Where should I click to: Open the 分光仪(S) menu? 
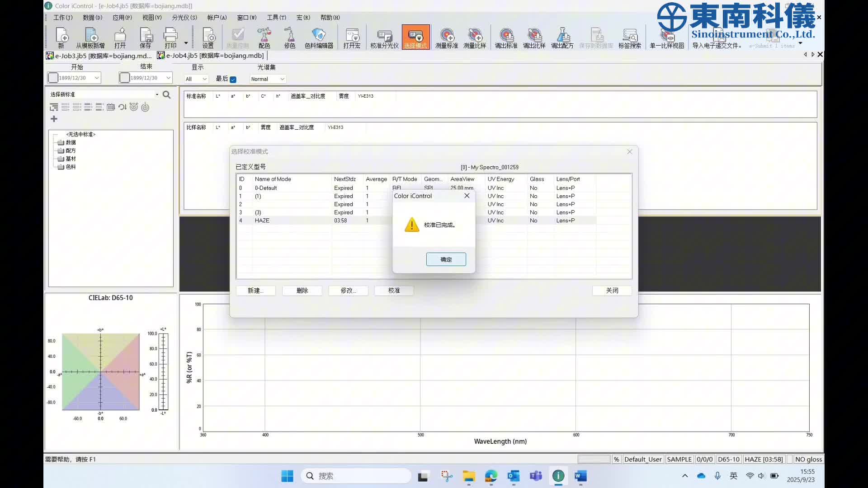click(x=184, y=18)
